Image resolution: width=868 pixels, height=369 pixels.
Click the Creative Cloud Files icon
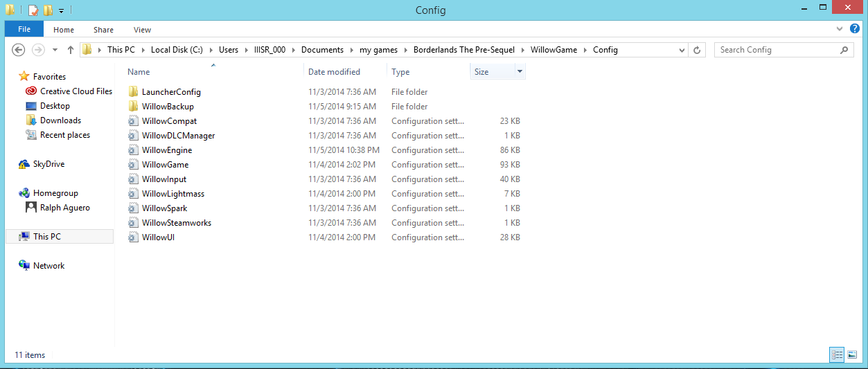click(31, 91)
